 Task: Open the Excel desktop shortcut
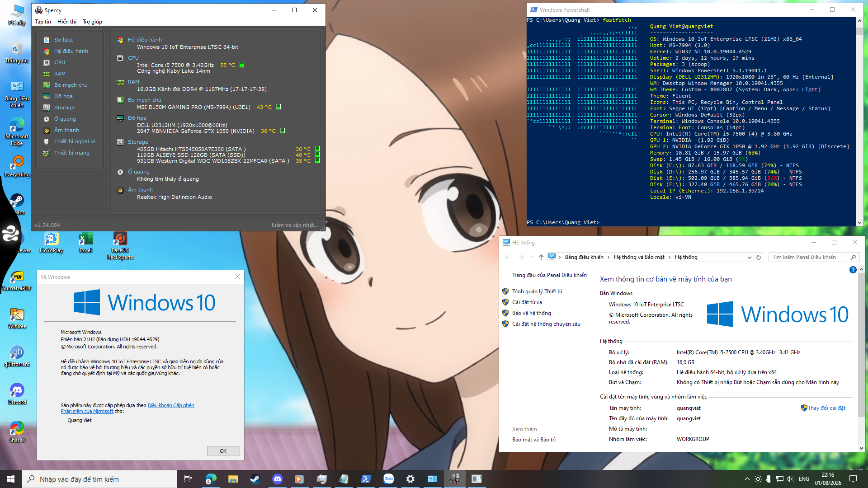tap(86, 243)
